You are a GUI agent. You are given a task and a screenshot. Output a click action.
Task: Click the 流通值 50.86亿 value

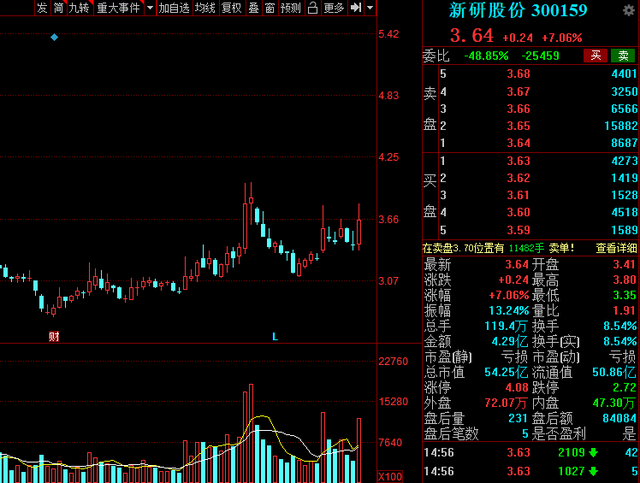pyautogui.click(x=614, y=372)
